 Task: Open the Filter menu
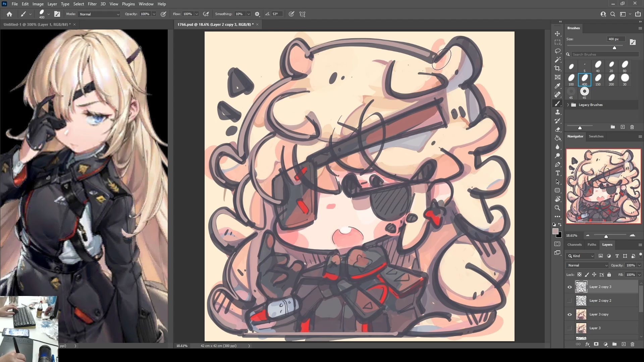92,4
